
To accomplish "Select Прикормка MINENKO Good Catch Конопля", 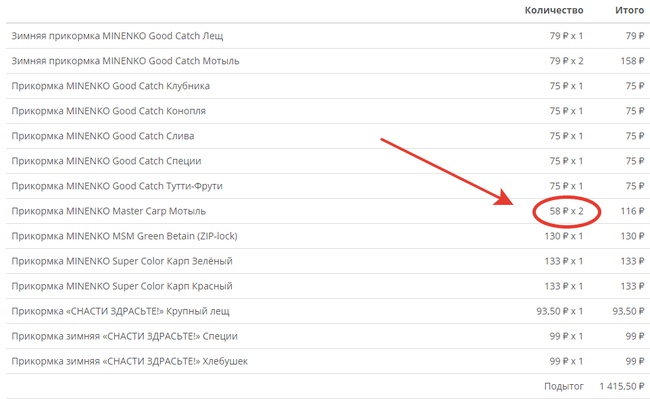I will [x=109, y=111].
